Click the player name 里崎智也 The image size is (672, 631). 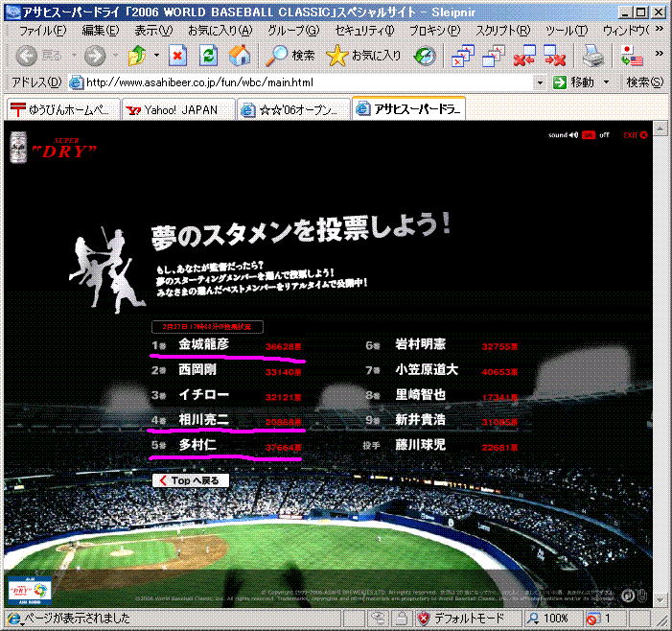(x=420, y=394)
